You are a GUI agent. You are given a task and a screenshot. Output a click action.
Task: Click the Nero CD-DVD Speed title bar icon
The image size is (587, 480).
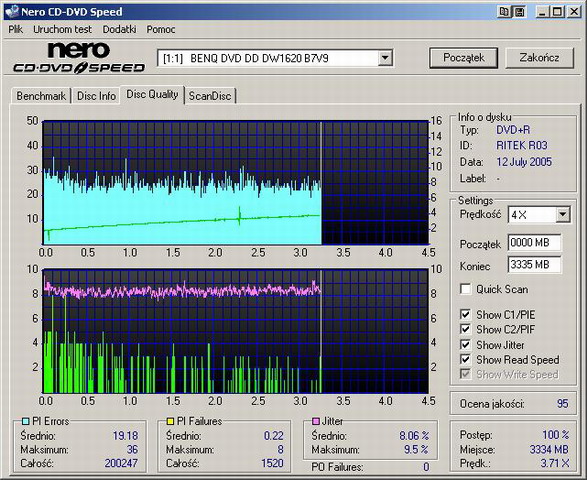(x=12, y=12)
